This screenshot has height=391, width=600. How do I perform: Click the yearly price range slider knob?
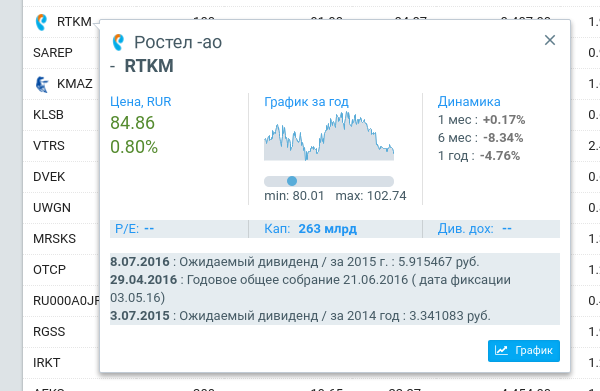[x=292, y=181]
